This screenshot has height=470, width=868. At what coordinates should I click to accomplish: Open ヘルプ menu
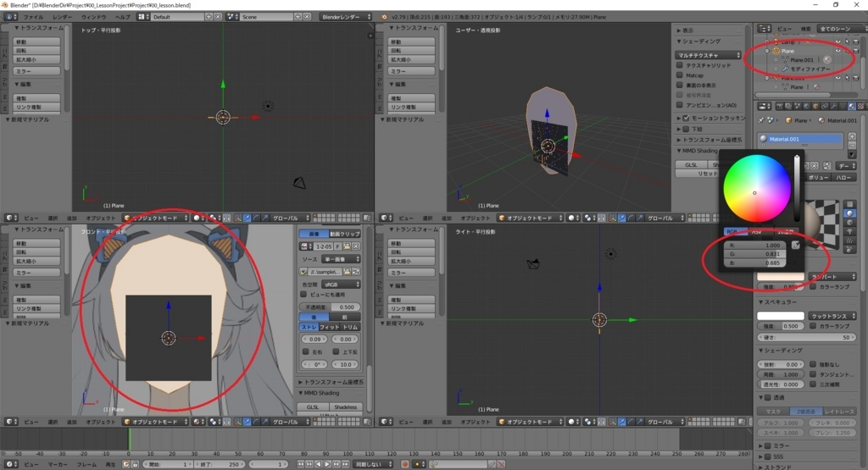[122, 17]
